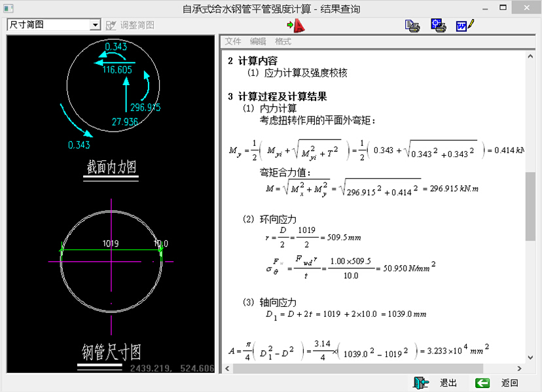Click the vertical scrollbar up arrow

coord(530,56)
